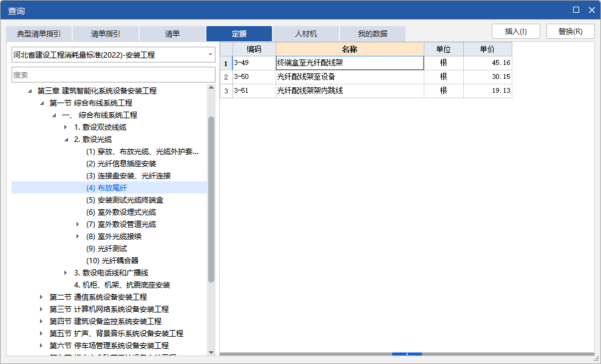The width and height of the screenshot is (601, 364).
Task: Expand 第二节 通信系统设备安装工程 node
Action: pos(41,297)
